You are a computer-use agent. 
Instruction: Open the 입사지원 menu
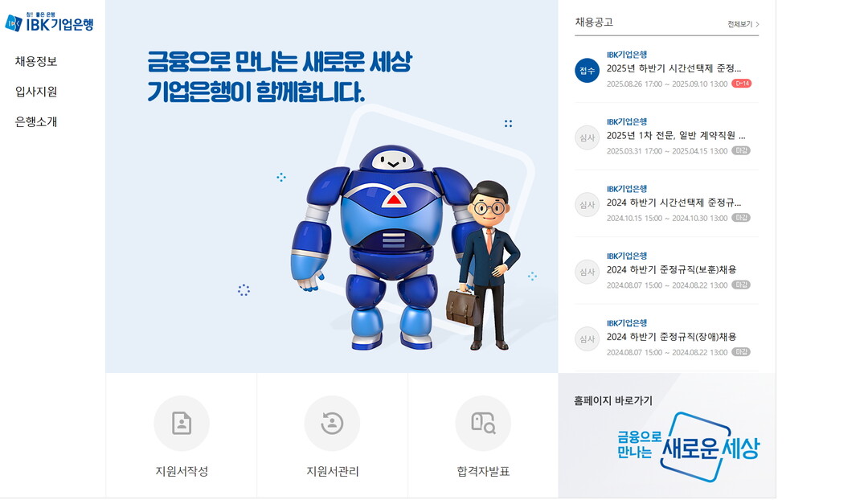(36, 92)
